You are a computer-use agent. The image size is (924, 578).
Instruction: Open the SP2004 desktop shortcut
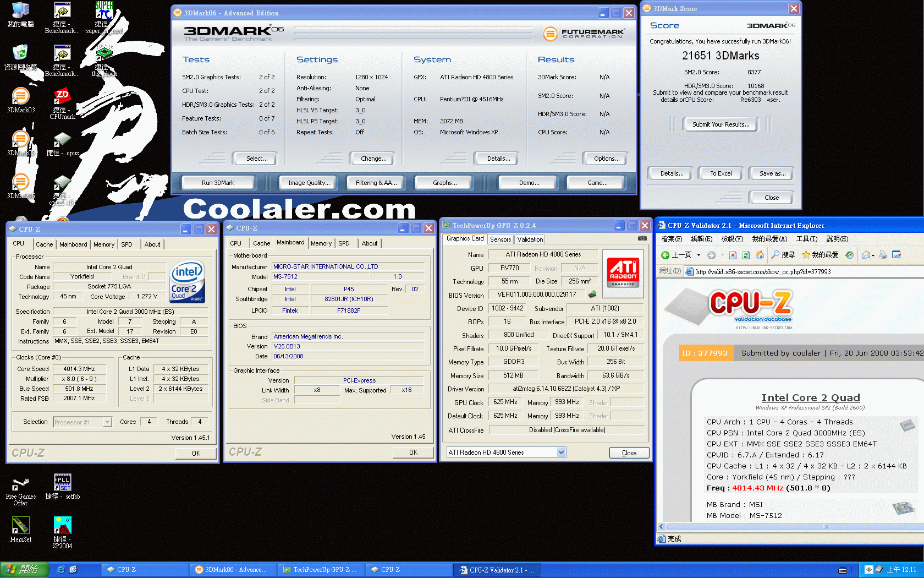pyautogui.click(x=62, y=532)
